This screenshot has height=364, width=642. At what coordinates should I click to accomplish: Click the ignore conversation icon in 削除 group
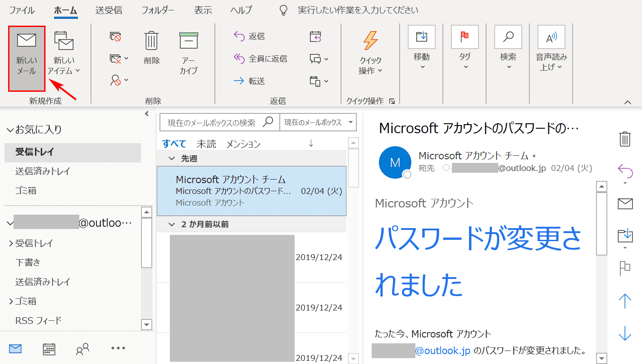pyautogui.click(x=115, y=36)
